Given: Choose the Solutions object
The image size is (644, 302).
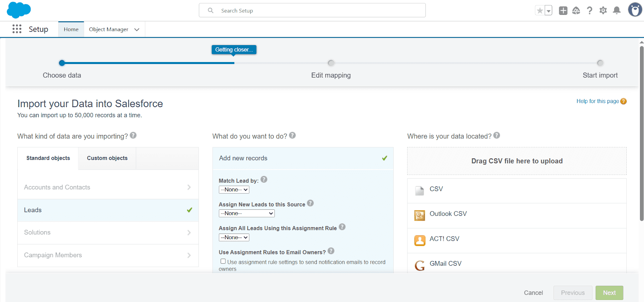Looking at the screenshot, I should [108, 233].
